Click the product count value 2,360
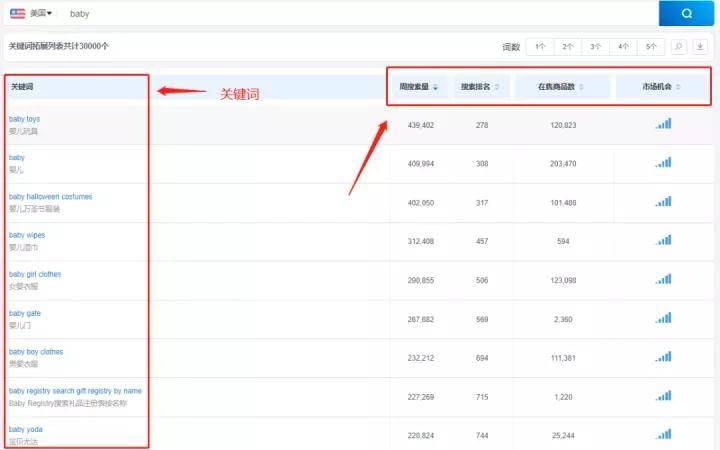The image size is (720, 450). [563, 320]
